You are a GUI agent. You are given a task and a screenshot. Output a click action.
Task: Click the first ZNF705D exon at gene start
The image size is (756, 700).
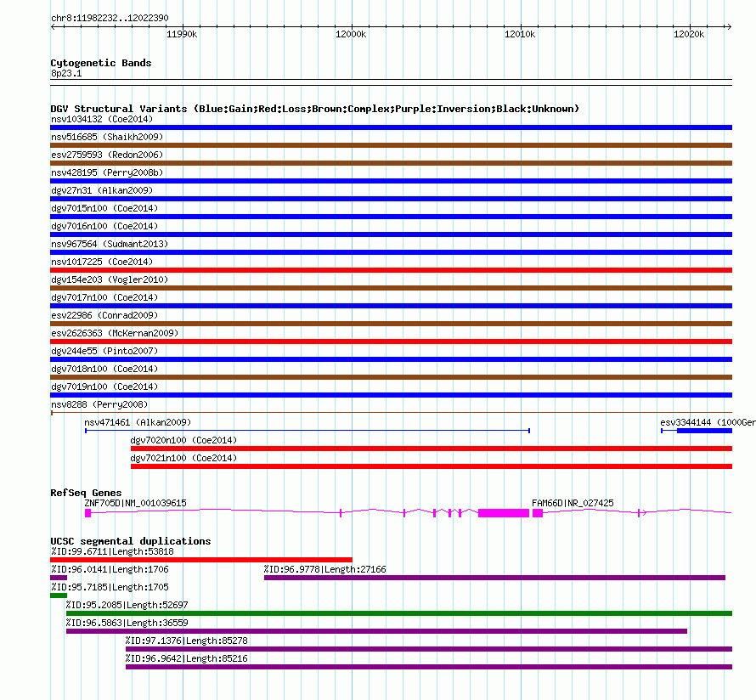click(87, 513)
